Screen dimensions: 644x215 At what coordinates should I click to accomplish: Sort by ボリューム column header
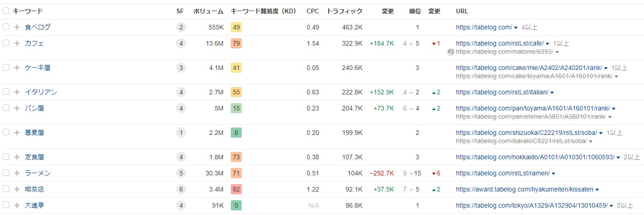[208, 11]
